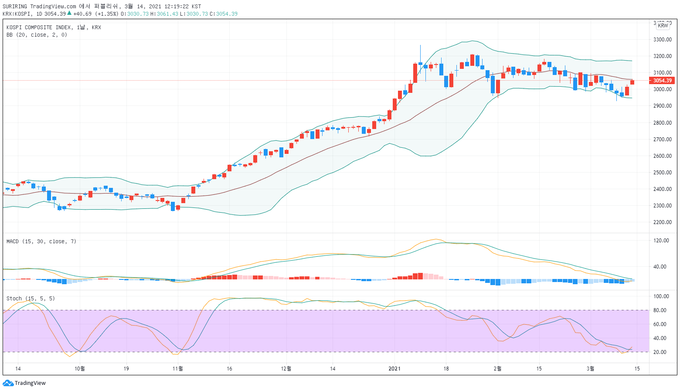Viewport: 680px width, 391px height.
Task: Click the 11월 time axis label
Action: (x=178, y=369)
